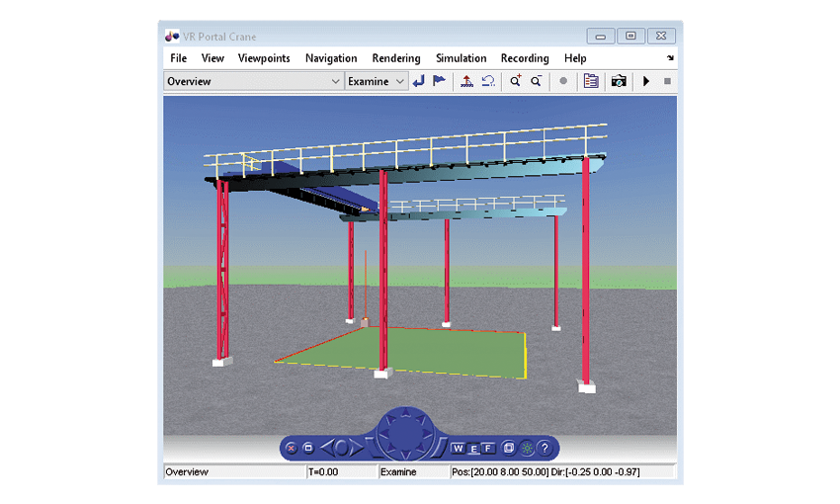840x504 pixels.
Task: Click the undo move icon
Action: tap(488, 81)
